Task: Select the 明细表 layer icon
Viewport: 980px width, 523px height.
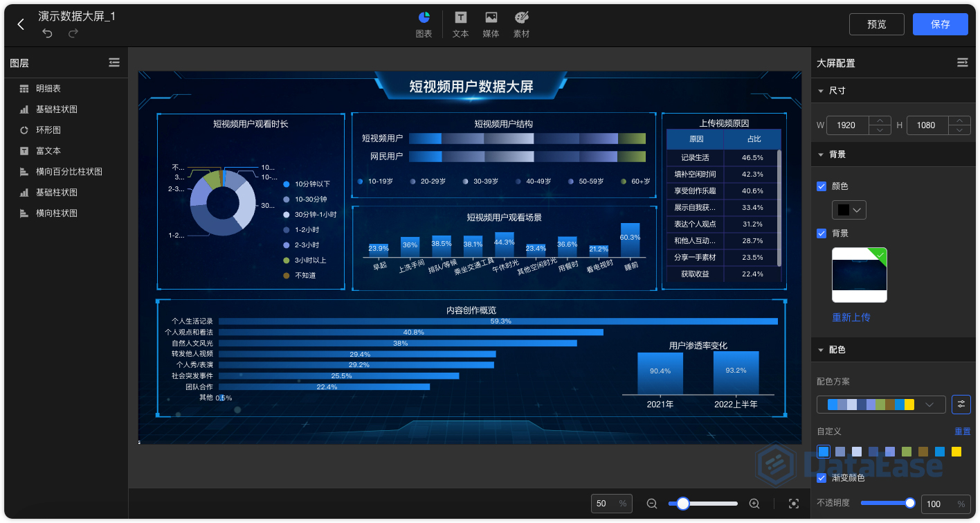Action: click(x=24, y=89)
